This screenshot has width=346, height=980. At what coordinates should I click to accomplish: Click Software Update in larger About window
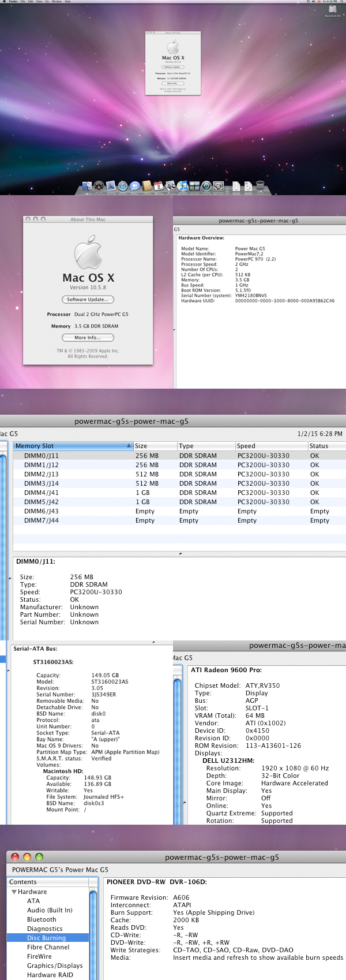pos(88,299)
